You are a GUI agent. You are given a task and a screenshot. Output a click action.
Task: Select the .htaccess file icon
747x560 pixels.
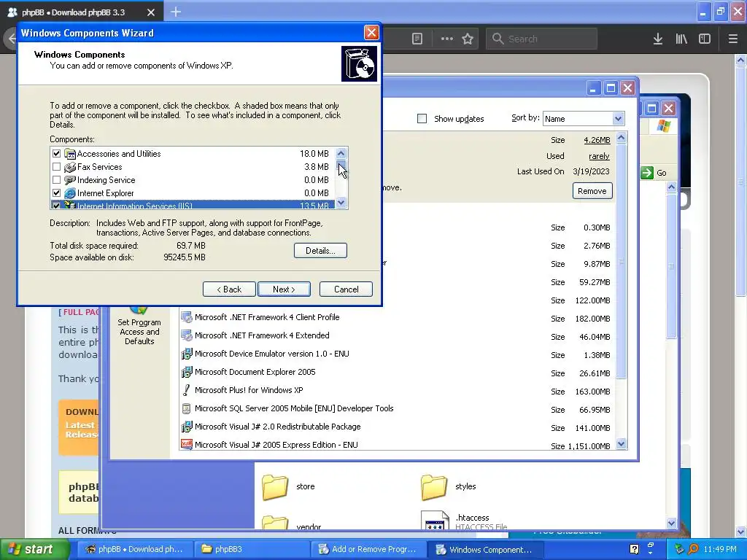435,521
